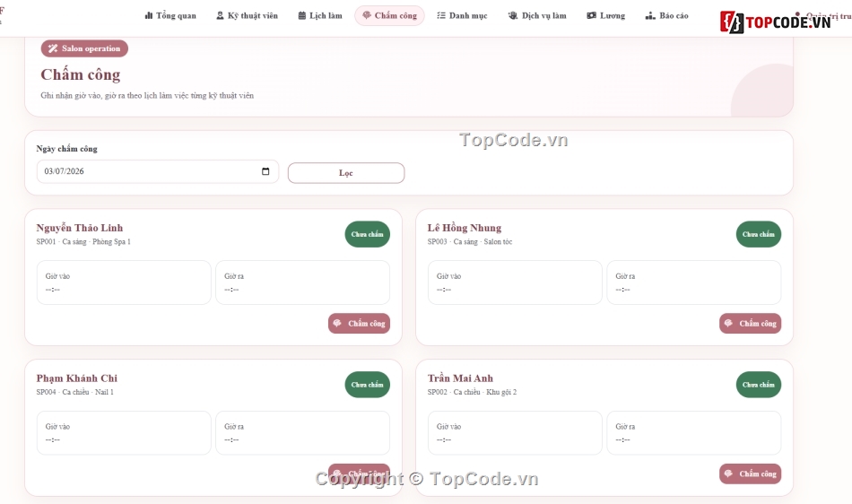Click the Kỹ thuật viên person icon
This screenshot has width=852, height=504.
click(220, 16)
